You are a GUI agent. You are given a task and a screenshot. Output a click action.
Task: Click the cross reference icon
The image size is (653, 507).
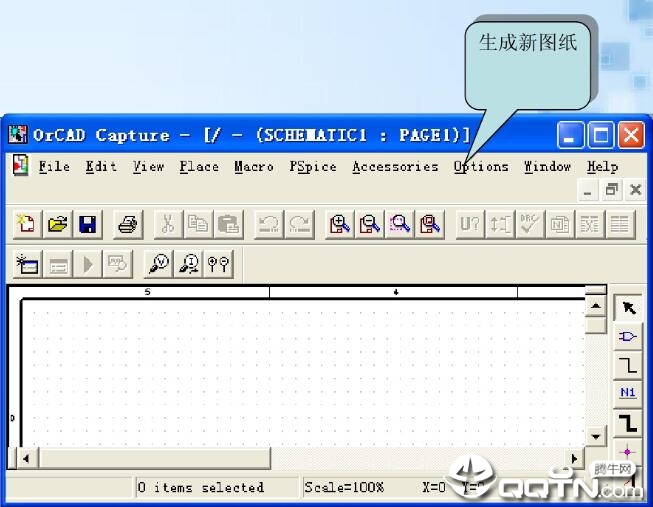pos(590,225)
